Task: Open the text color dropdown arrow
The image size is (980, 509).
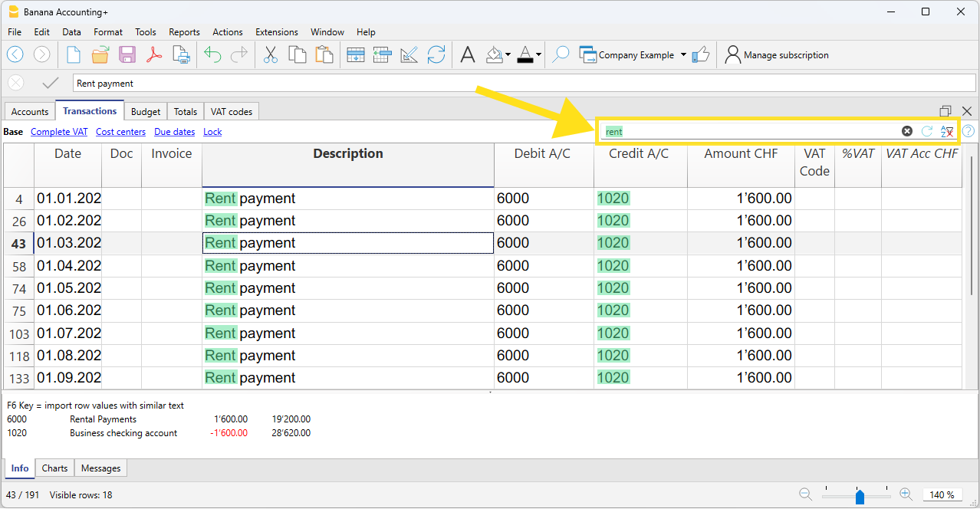Action: 538,55
